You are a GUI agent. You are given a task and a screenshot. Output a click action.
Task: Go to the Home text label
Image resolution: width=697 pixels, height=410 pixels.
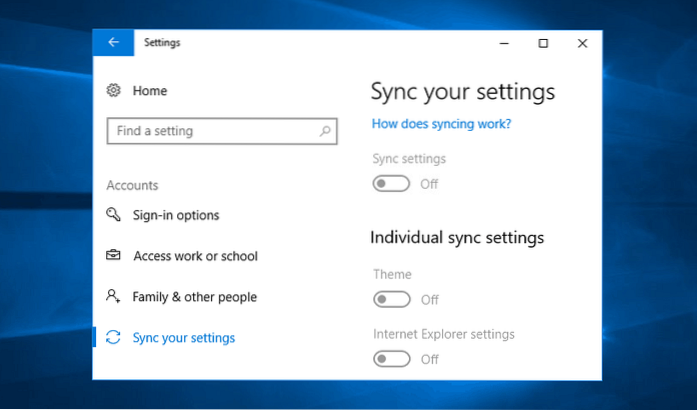click(x=150, y=91)
